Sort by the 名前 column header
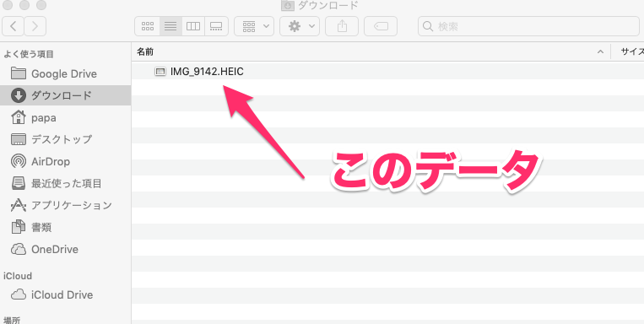 [371, 51]
